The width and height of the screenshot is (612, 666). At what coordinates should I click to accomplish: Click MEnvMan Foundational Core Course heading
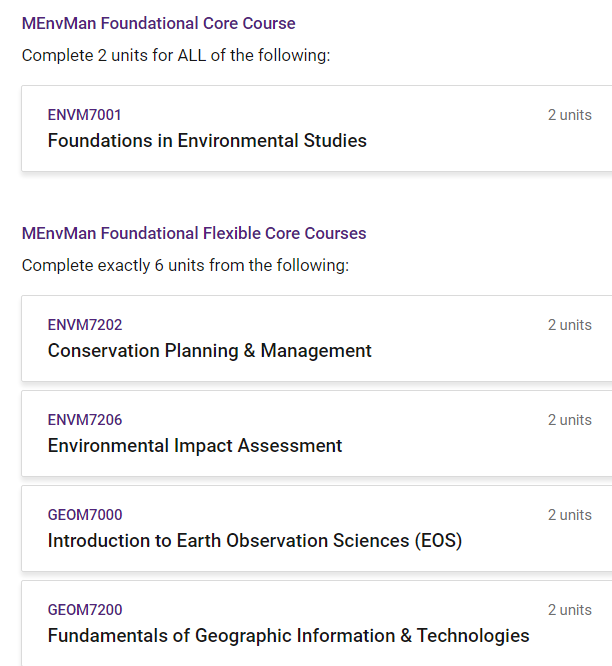tap(158, 23)
